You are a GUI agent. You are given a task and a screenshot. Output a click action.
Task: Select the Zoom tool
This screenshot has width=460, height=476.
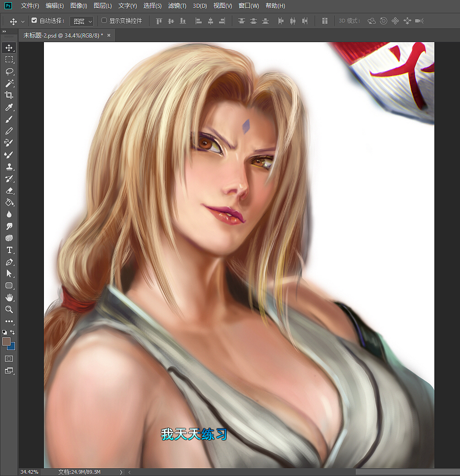(9, 309)
